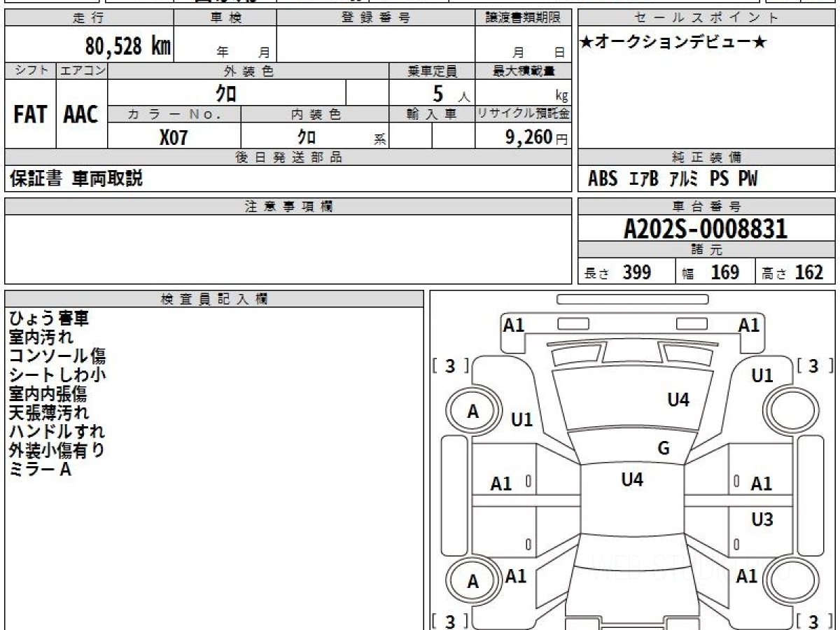Click the 検査員記入欄 header
The image size is (840, 630).
(214, 299)
